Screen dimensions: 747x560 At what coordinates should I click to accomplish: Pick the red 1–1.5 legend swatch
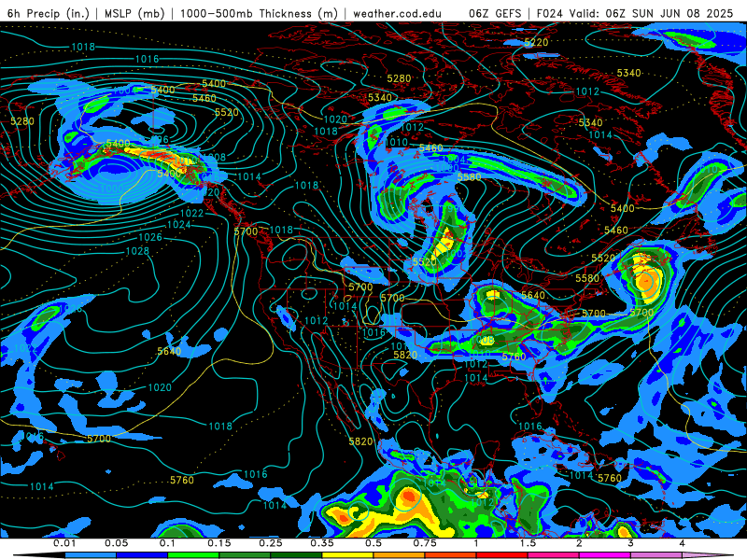point(502,555)
